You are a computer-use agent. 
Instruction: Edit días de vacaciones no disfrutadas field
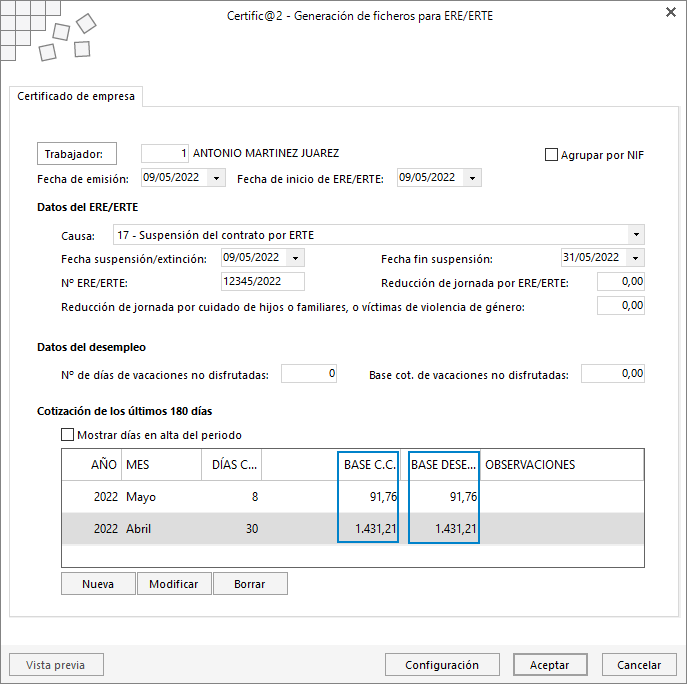pyautogui.click(x=309, y=374)
